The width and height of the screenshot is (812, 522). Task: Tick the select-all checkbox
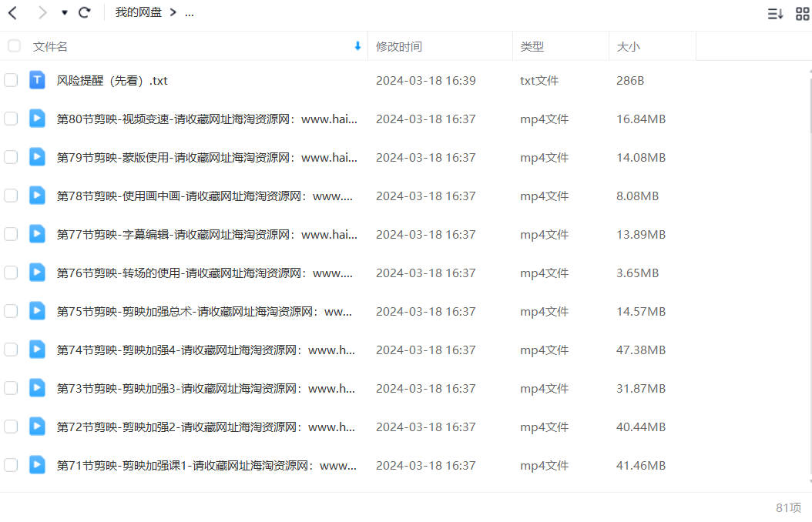(x=14, y=46)
